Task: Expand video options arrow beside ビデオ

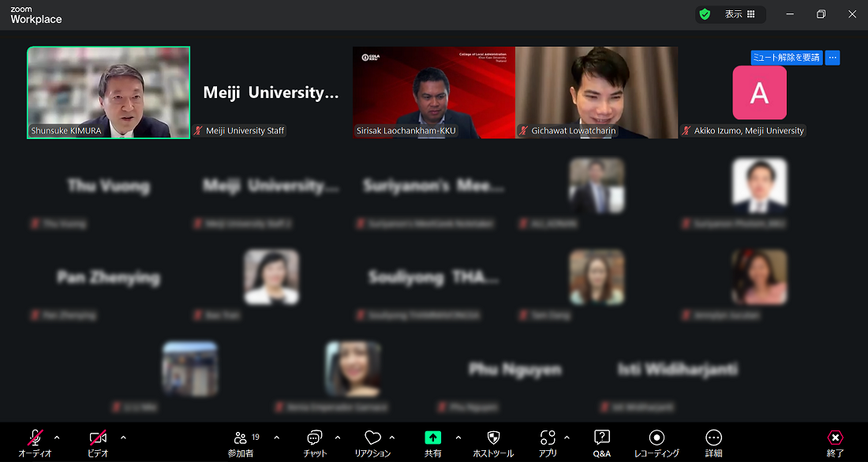Action: point(123,438)
